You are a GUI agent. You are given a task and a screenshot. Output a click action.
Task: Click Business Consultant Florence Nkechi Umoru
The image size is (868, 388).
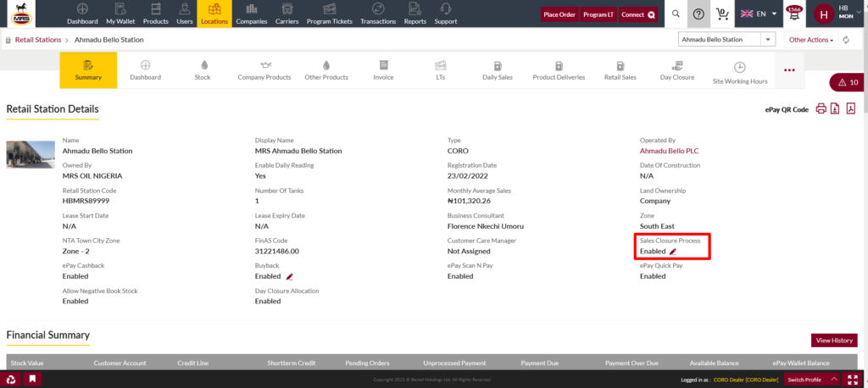pyautogui.click(x=486, y=226)
